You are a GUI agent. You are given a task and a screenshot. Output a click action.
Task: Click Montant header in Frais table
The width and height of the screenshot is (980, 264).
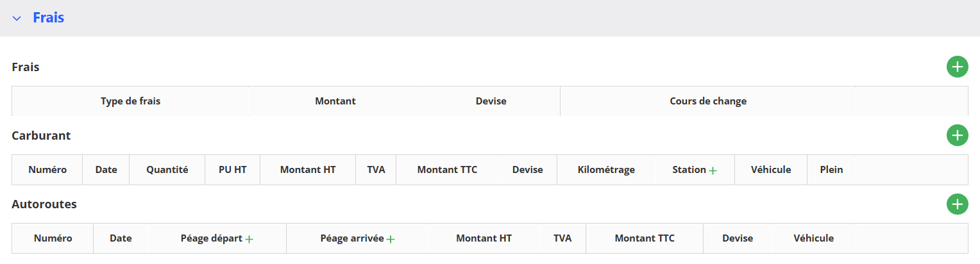[x=335, y=101]
